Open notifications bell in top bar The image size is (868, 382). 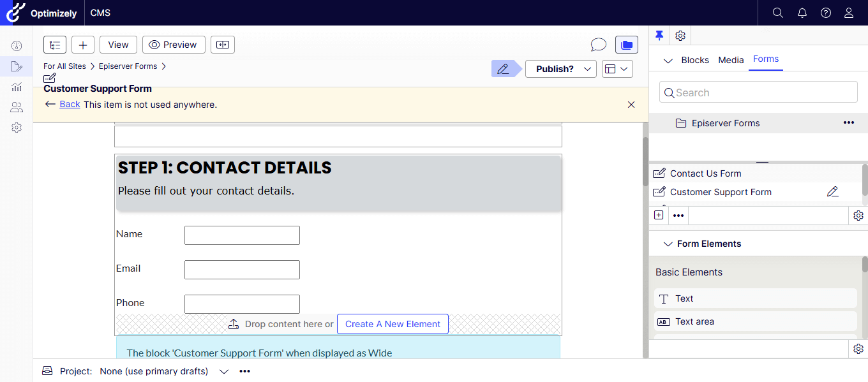(x=802, y=13)
